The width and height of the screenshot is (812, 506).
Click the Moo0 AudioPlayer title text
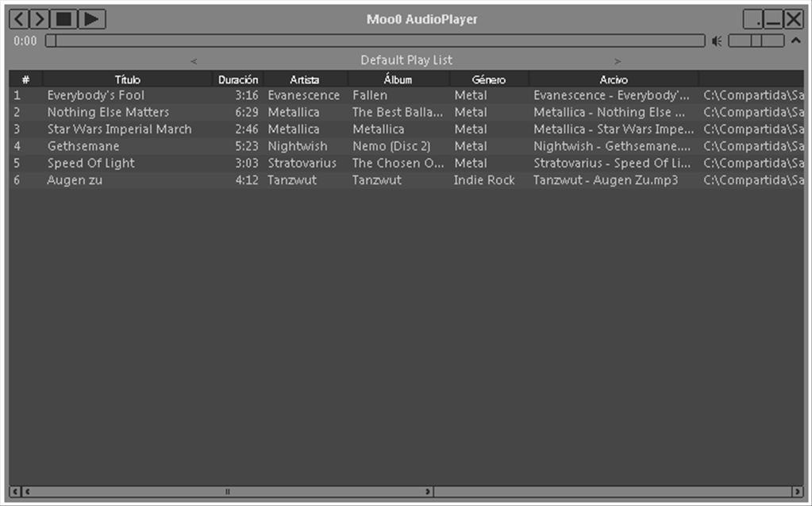421,20
